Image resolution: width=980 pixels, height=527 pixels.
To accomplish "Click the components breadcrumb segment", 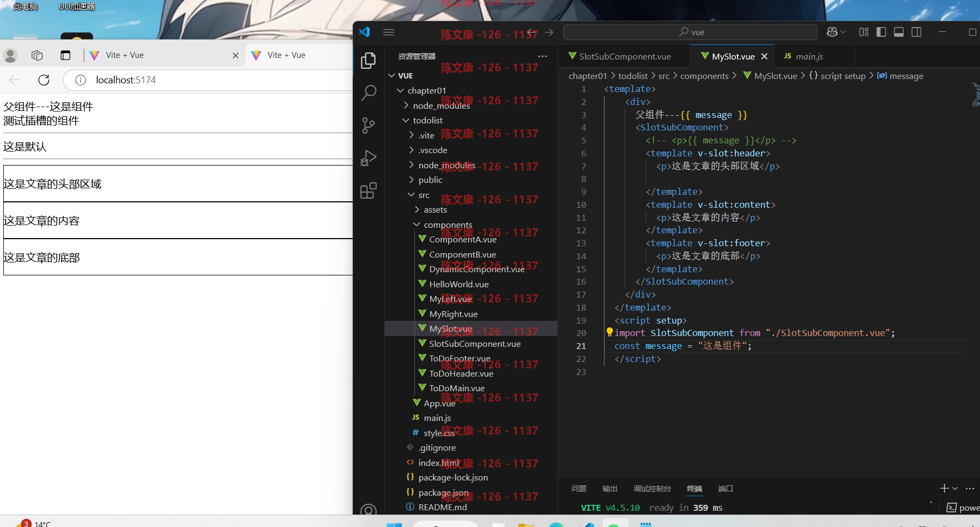I will (705, 76).
